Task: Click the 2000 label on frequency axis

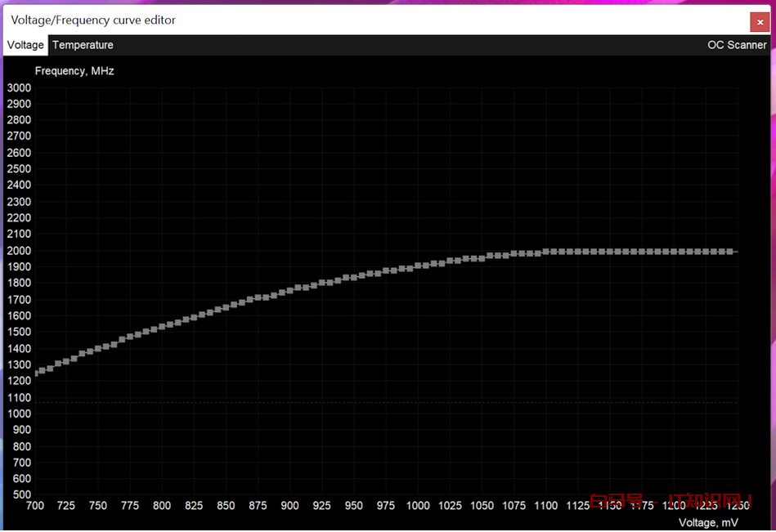Action: (x=19, y=250)
